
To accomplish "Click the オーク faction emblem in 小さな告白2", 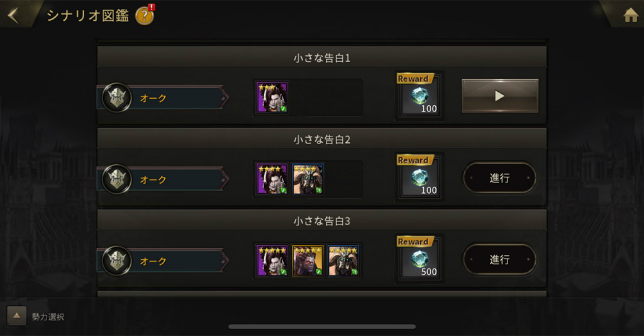I will point(116,179).
